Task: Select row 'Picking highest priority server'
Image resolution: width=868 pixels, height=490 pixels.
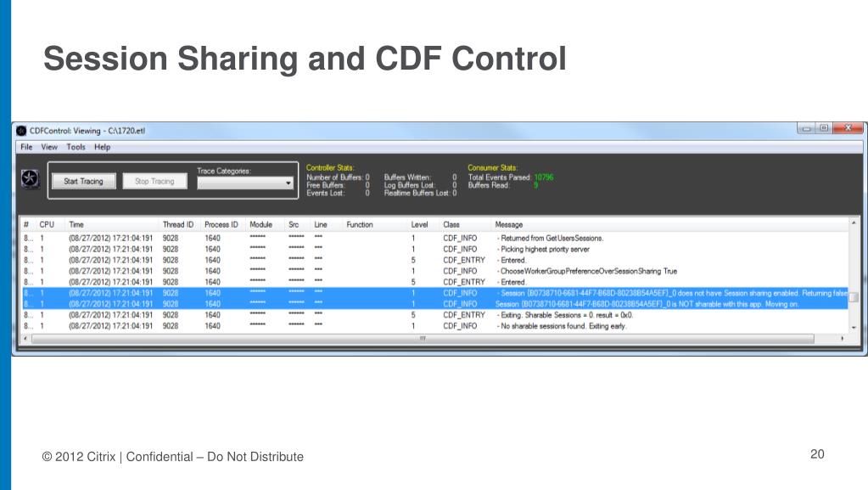Action: 434,250
